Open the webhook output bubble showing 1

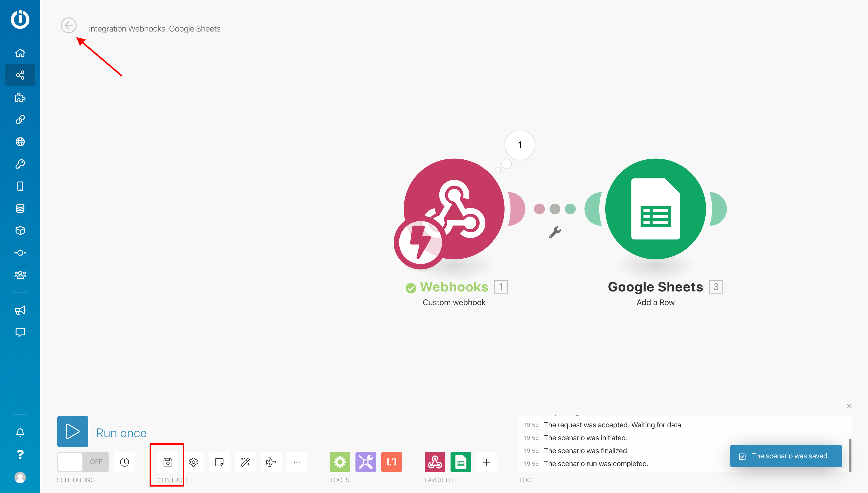pos(520,145)
